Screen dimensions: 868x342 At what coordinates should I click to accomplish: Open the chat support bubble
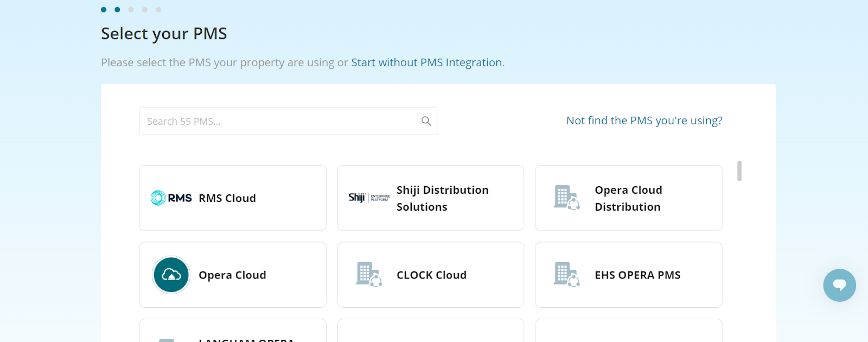839,285
